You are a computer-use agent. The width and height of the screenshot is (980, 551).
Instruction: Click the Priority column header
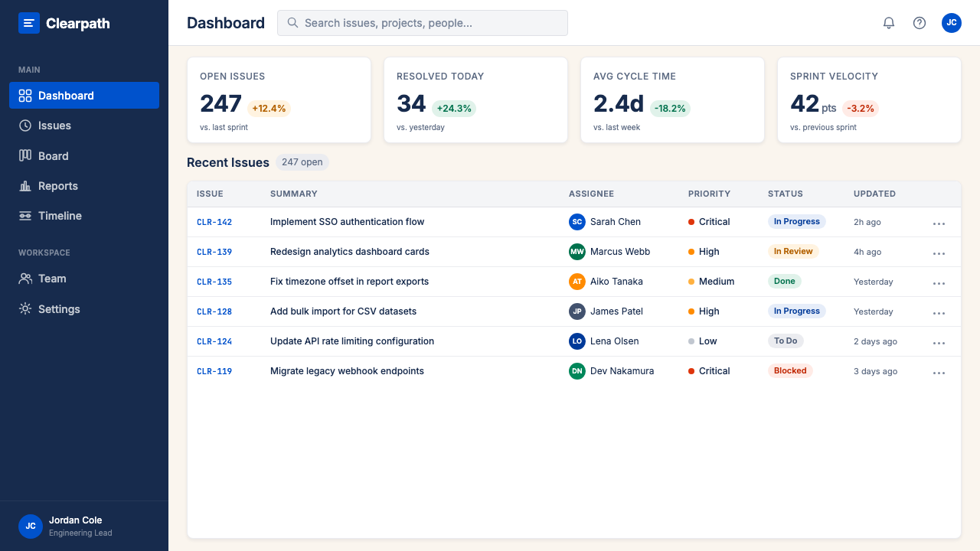709,194
